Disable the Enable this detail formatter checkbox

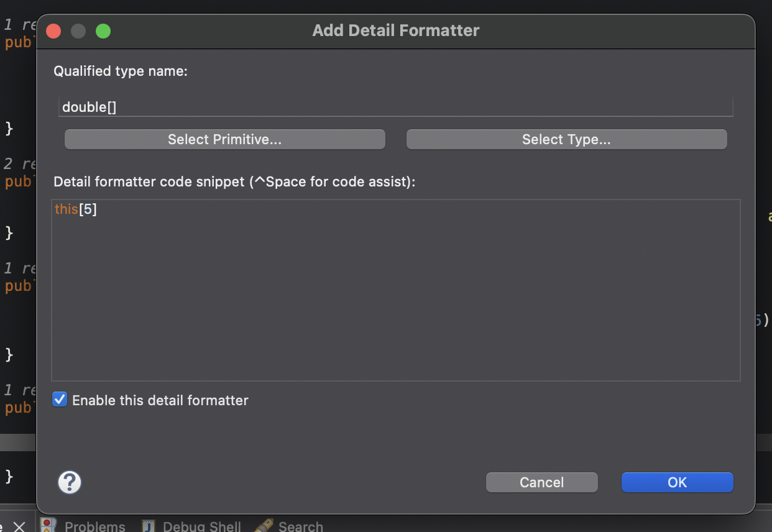click(59, 400)
